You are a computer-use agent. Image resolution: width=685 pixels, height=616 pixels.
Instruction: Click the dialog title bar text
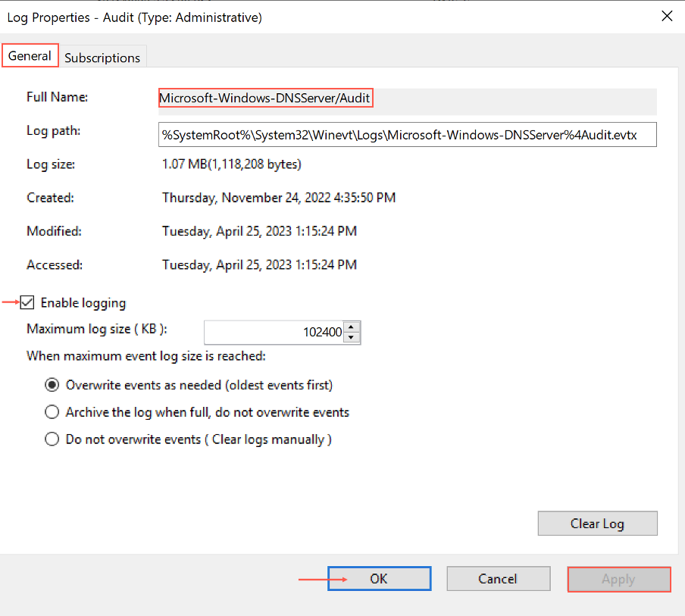pos(135,17)
